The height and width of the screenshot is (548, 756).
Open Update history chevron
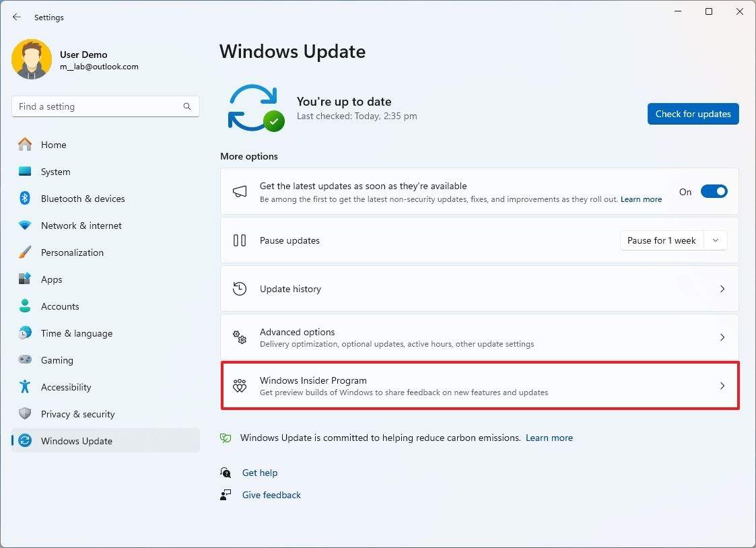(722, 289)
